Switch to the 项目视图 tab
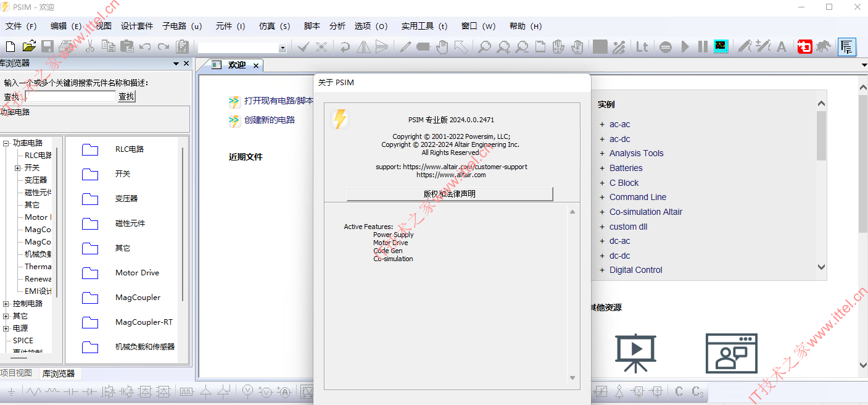The image size is (868, 405). [x=16, y=373]
